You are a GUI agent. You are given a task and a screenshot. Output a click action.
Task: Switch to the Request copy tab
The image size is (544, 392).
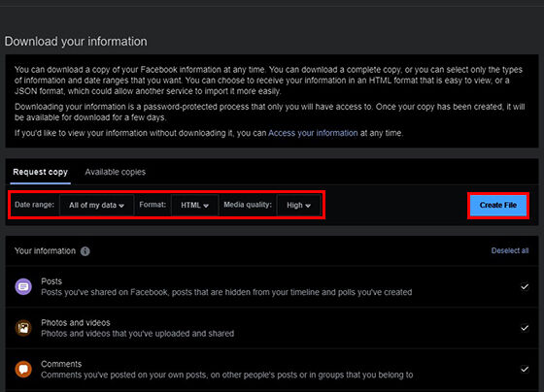point(40,172)
